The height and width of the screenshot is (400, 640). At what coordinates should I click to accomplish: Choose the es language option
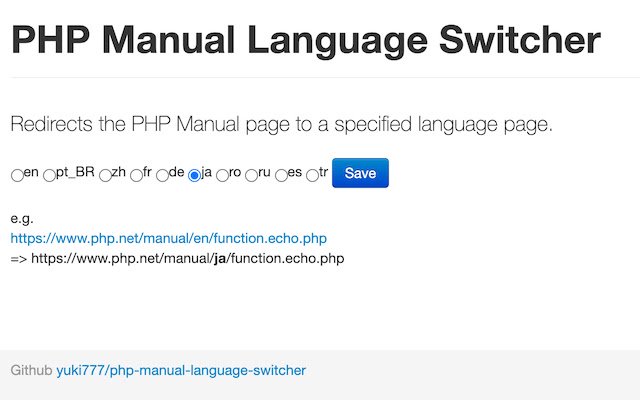click(281, 176)
